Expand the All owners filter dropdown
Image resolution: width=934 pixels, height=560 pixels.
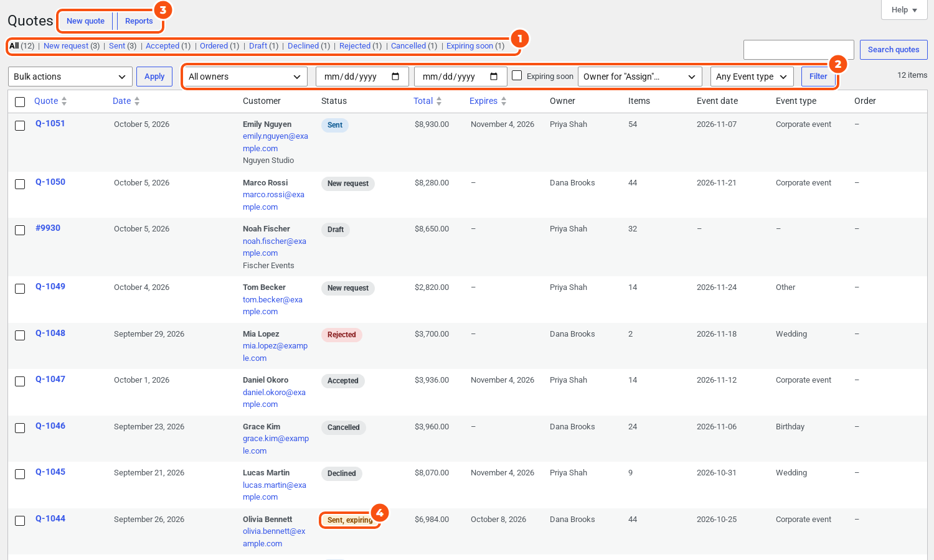pyautogui.click(x=245, y=77)
